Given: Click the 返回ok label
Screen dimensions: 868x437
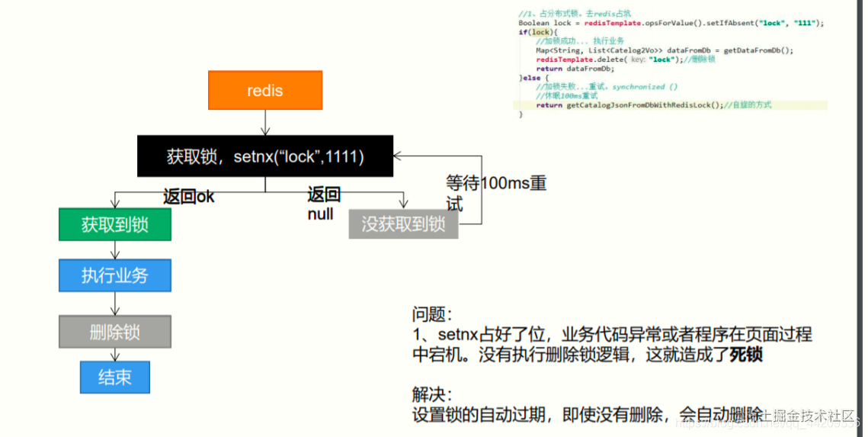Looking at the screenshot, I should point(189,197).
